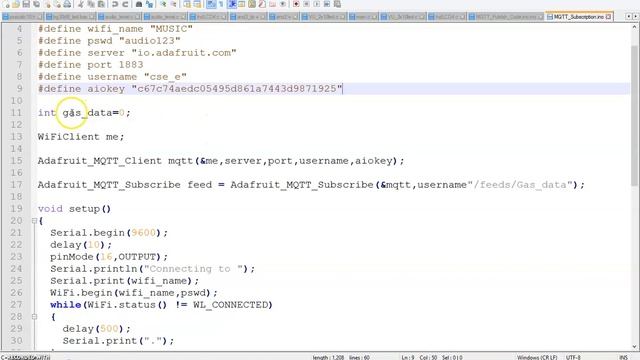Click the Zoom Out icon
The height and width of the screenshot is (360, 640).
point(173,4)
